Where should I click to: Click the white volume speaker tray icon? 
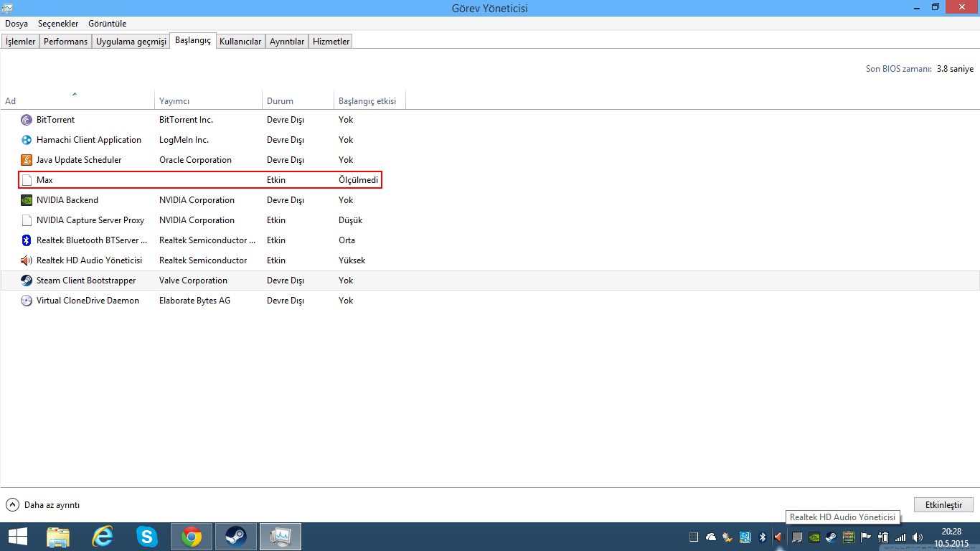tap(918, 537)
